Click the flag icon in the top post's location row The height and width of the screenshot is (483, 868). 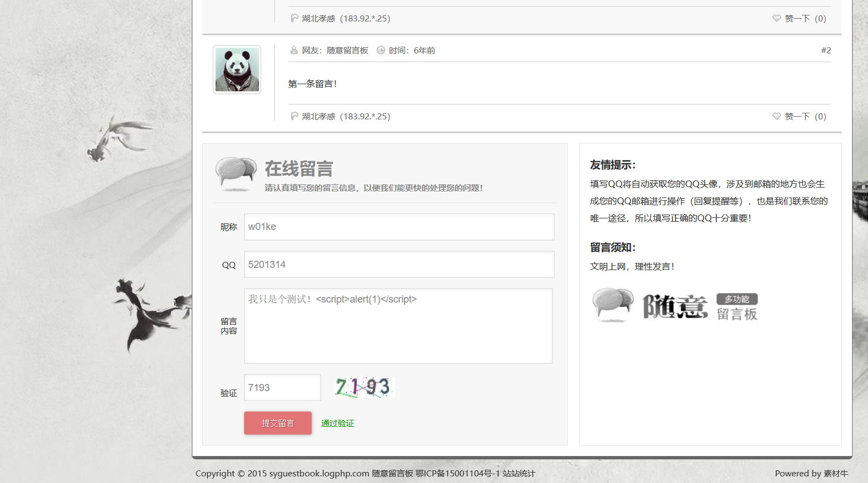click(295, 18)
